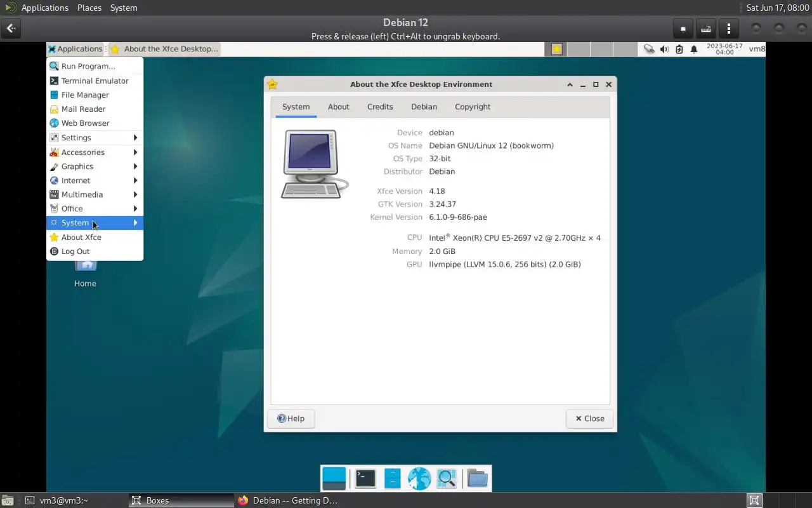Click the OS Name value Debian GNU/Linux 12
This screenshot has height=508, width=812.
[x=491, y=145]
